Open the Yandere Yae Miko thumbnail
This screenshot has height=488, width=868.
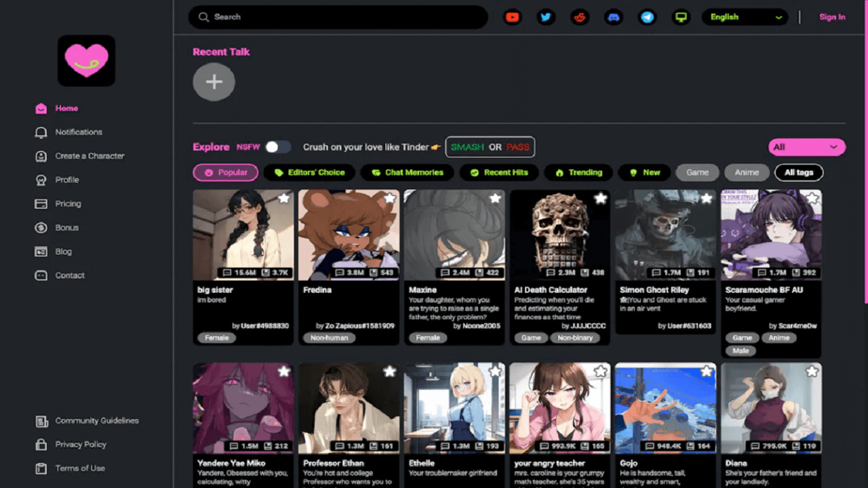point(243,408)
